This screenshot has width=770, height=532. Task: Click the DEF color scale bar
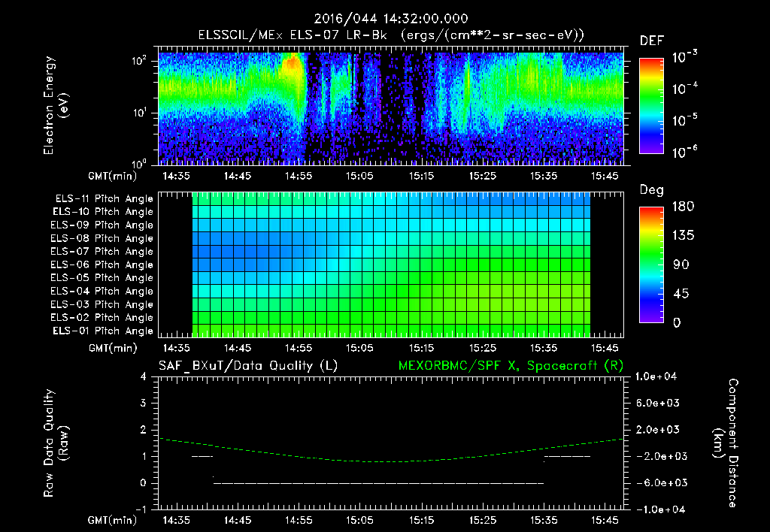pos(651,105)
